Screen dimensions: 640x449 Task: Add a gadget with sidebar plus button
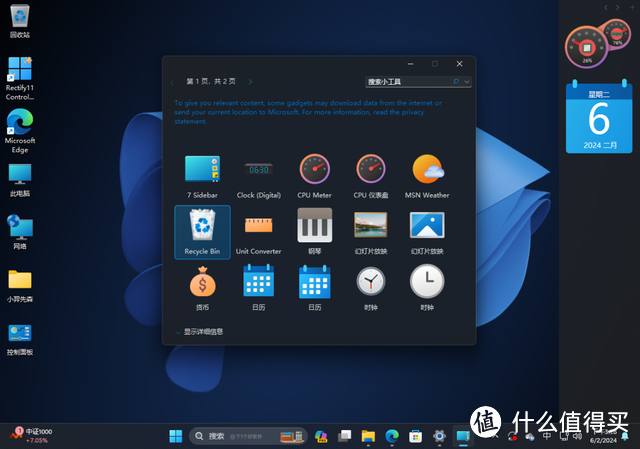tap(632, 7)
